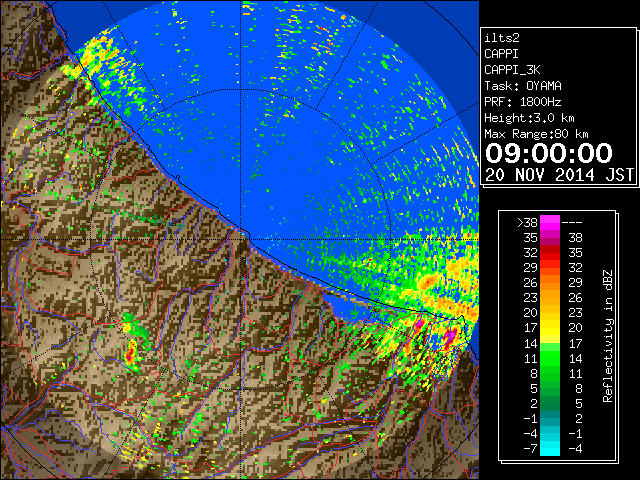Click the radar center at range-ring crosshair
Image resolution: width=640 pixels, height=480 pixels.
point(241,240)
